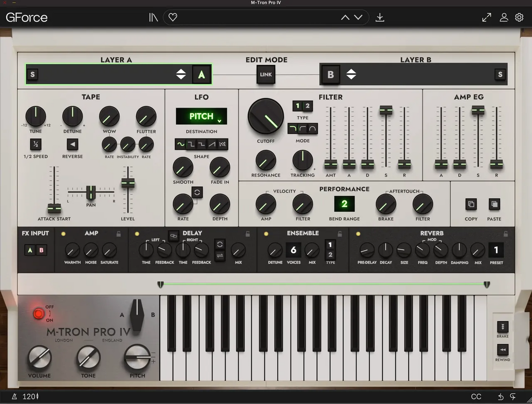Click the metronome tempo icon
The height and width of the screenshot is (404, 532).
[16, 396]
